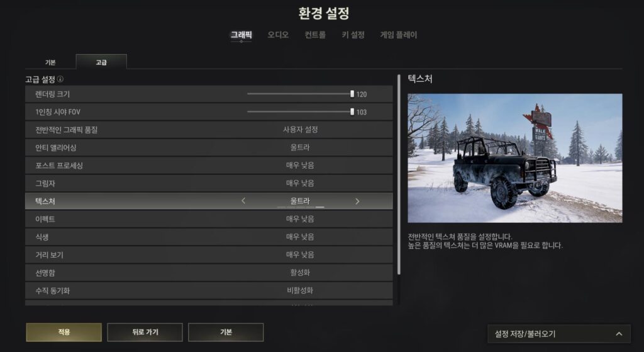Open 전반적인 그래픽 품질 사용자 설정 option
Image resolution: width=644 pixels, height=352 pixels.
pos(300,130)
